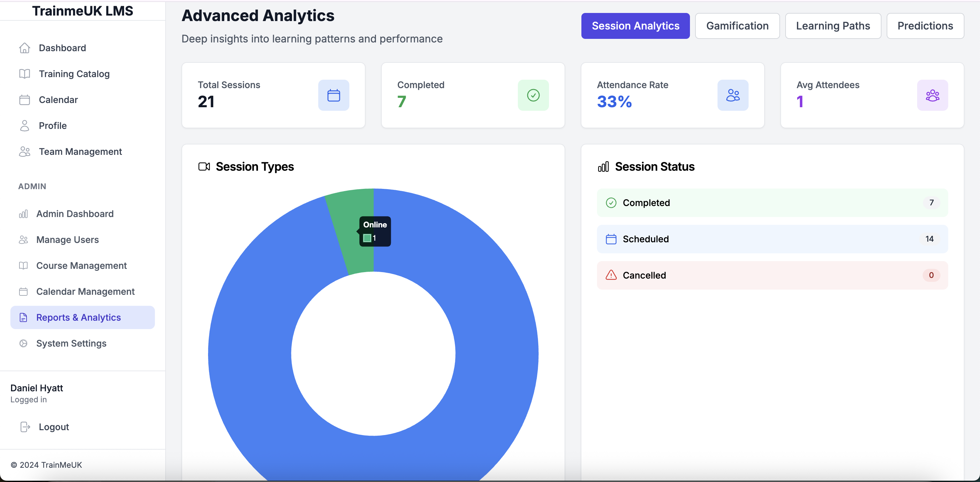Open Training Catalog from the sidebar
This screenshot has width=980, height=482.
[83, 74]
